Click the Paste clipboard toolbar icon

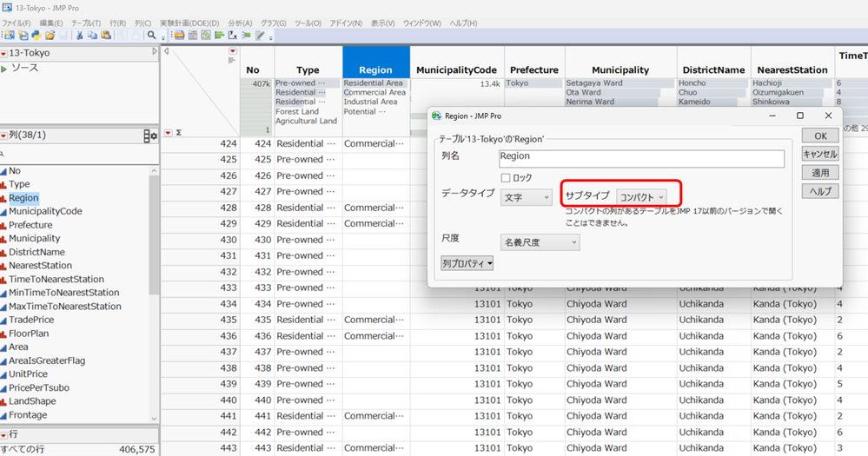coord(106,36)
